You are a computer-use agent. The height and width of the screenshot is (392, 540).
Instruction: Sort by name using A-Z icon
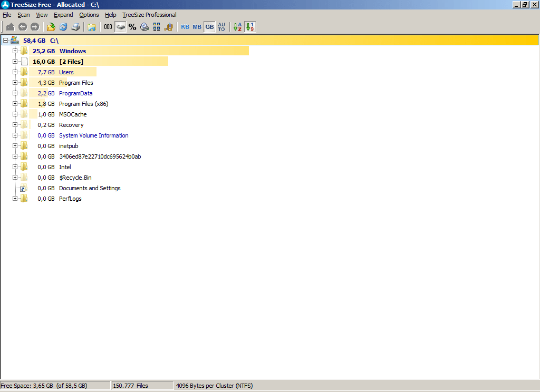point(238,27)
